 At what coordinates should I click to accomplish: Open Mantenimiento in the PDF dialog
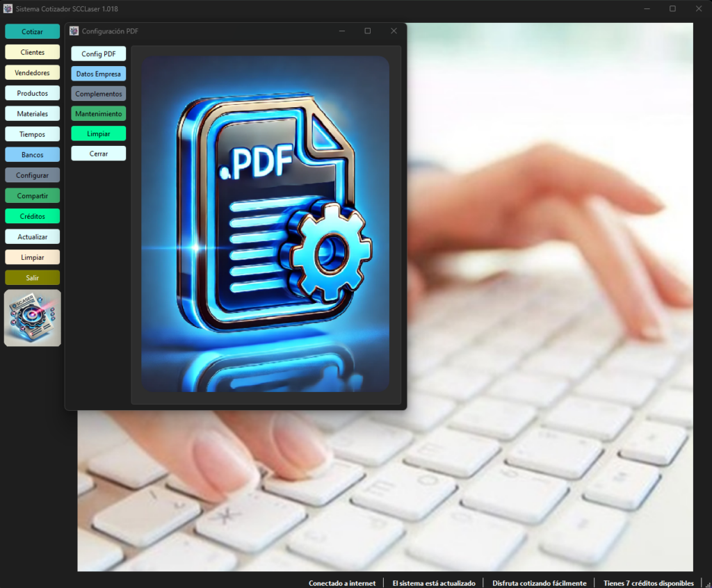(99, 113)
